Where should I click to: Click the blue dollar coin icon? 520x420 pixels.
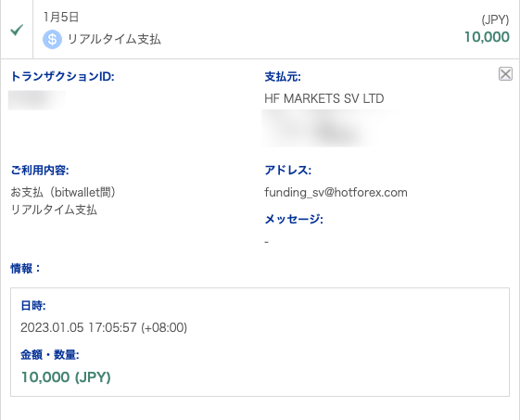[x=53, y=39]
